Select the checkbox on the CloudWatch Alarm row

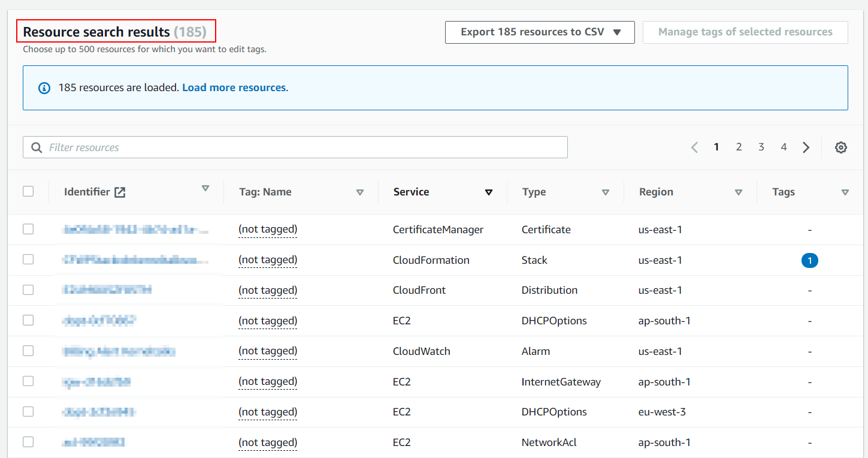click(28, 351)
